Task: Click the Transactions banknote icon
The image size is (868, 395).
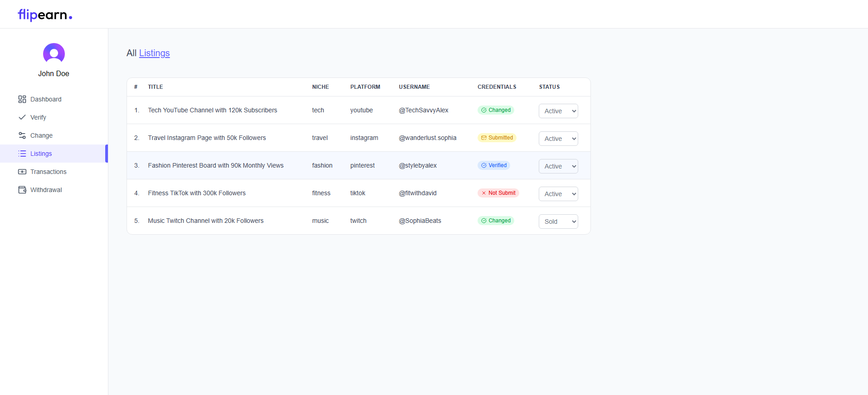Action: [x=22, y=172]
